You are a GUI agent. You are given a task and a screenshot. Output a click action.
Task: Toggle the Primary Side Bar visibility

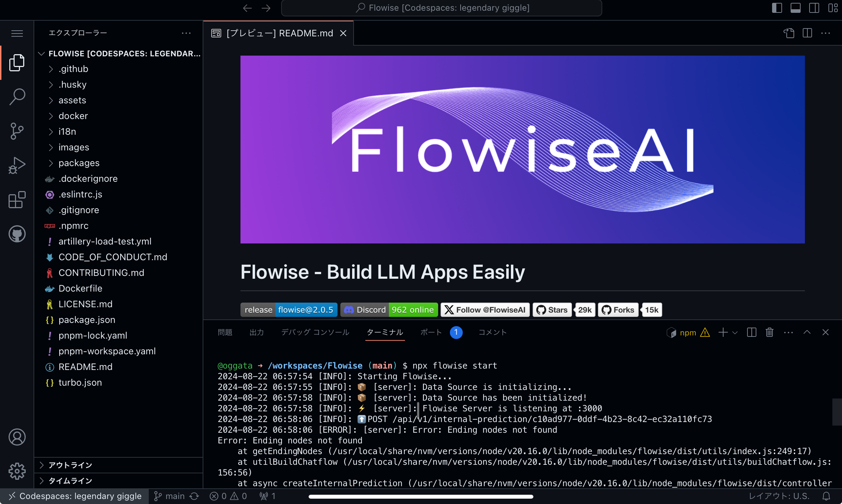pos(777,7)
